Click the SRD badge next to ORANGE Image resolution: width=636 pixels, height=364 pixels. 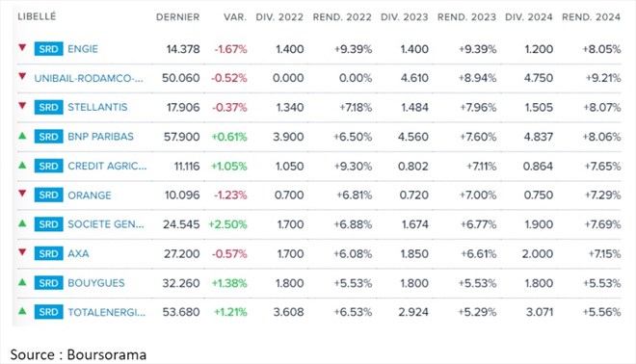(x=49, y=195)
